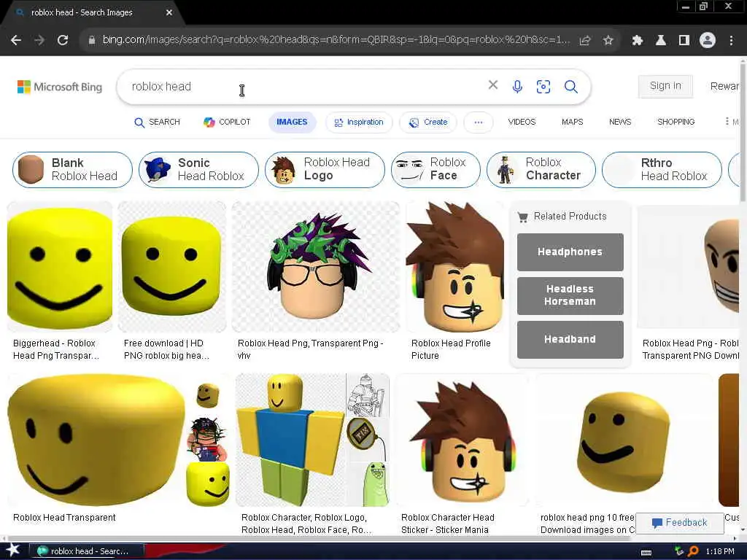747x560 pixels.
Task: Go back with the browser back arrow
Action: (x=16, y=41)
